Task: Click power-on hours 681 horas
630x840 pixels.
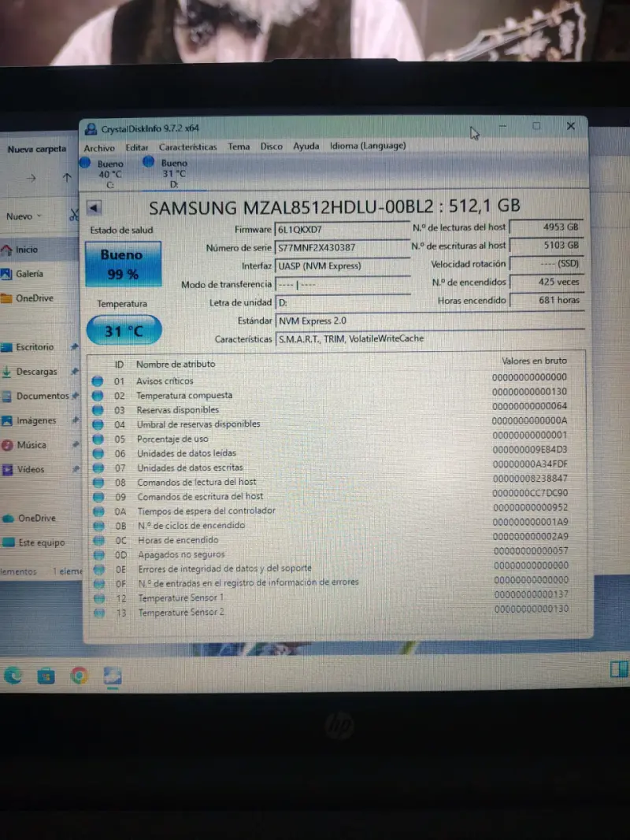Action: tap(546, 300)
